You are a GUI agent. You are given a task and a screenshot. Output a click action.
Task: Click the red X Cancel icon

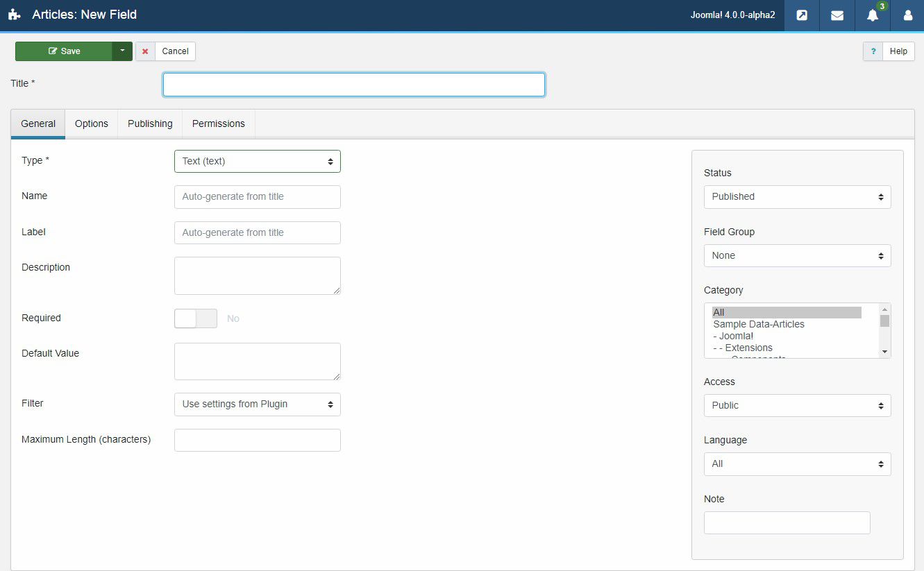click(145, 51)
